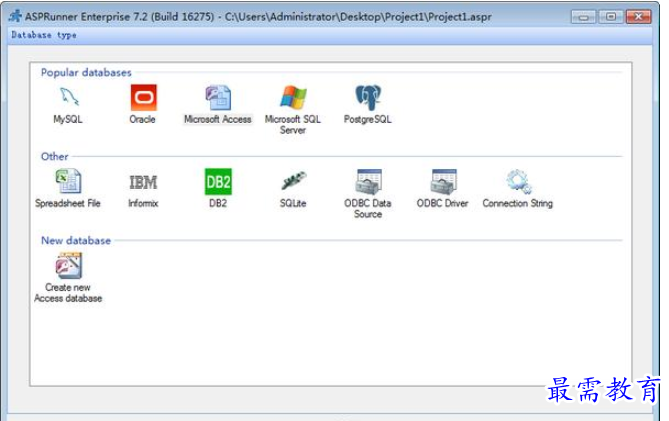The image size is (669, 421).
Task: Select the Microsoft SQL Server icon
Action: click(x=293, y=97)
